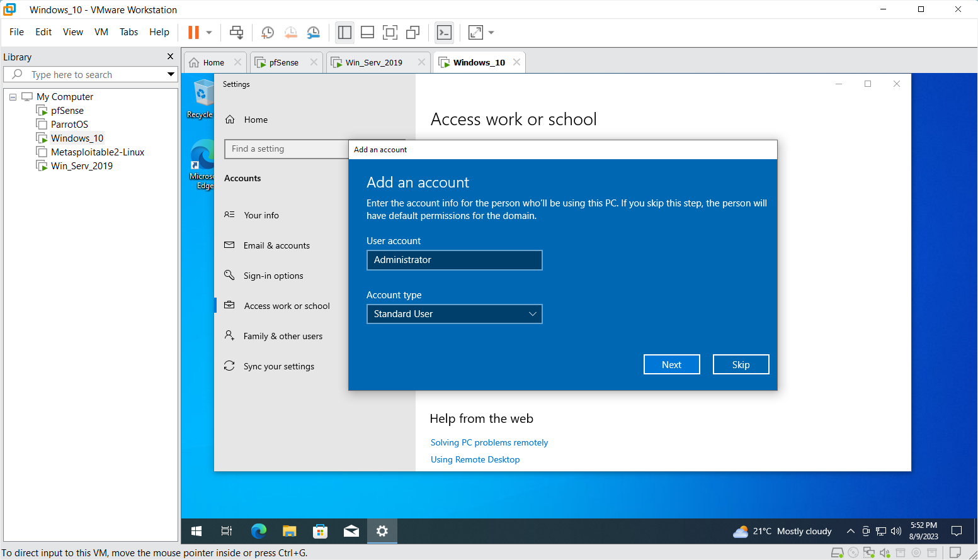
Task: Close the pfSense tab
Action: pos(313,62)
